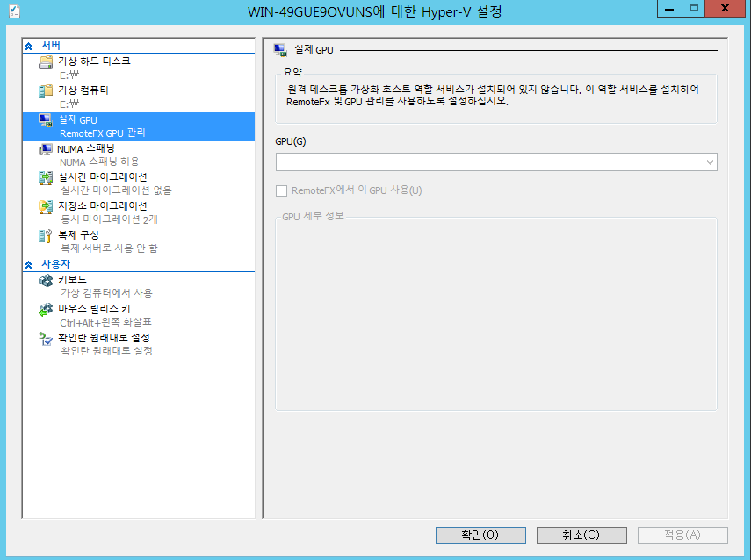Collapse the 사용자 section chevron
This screenshot has height=560, width=751.
click(29, 264)
